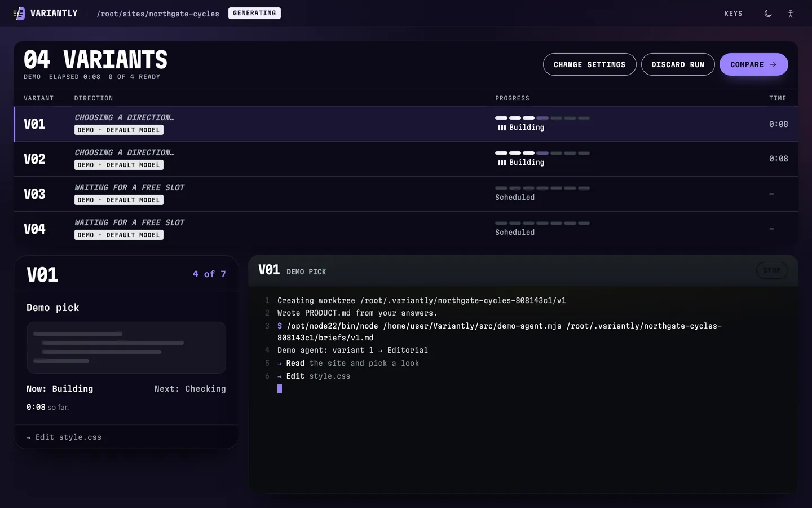Viewport: 812px width, 508px height.
Task: Click V01 progress step bar
Action: pos(542,118)
